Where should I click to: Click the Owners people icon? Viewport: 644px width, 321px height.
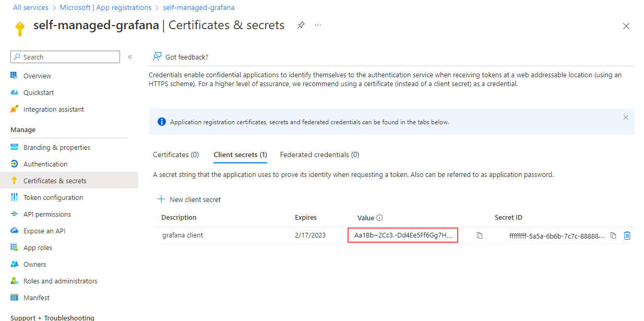(x=14, y=264)
